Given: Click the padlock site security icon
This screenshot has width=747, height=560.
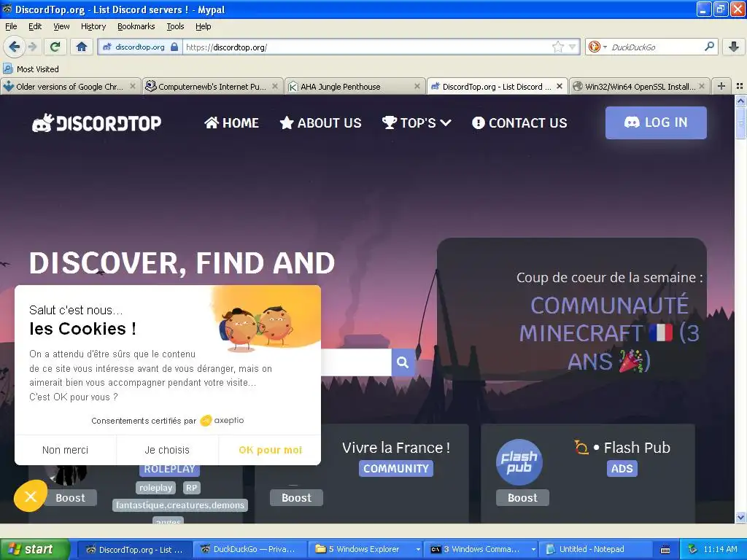Looking at the screenshot, I should pos(174,47).
